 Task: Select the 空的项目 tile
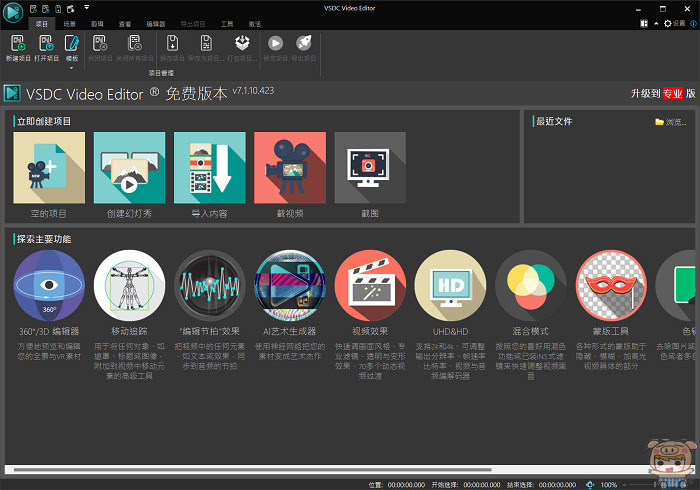click(x=49, y=168)
